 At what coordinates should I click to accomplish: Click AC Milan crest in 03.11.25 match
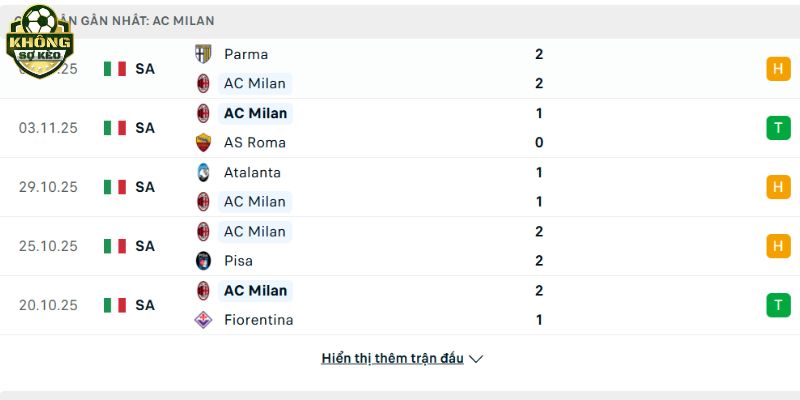click(203, 113)
